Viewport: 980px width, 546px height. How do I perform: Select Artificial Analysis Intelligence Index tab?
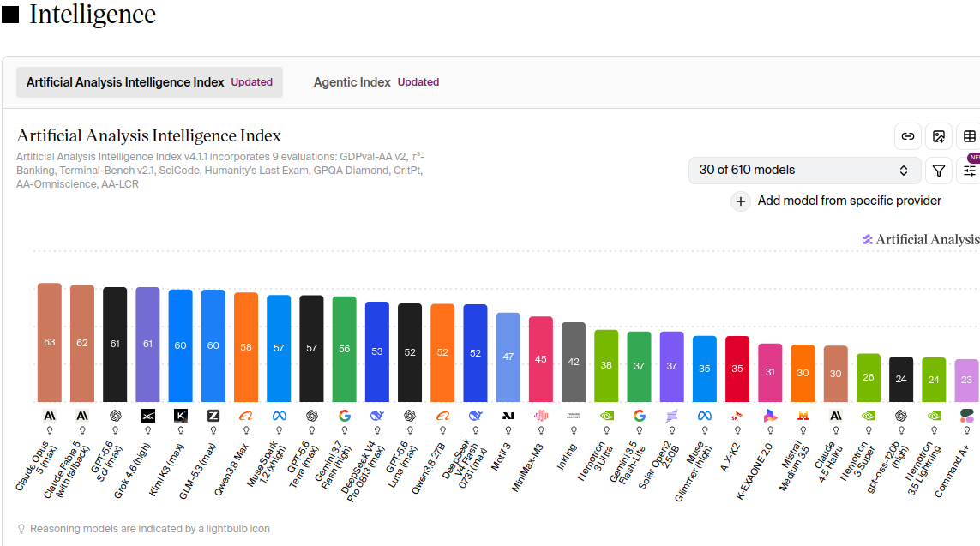[x=149, y=82]
